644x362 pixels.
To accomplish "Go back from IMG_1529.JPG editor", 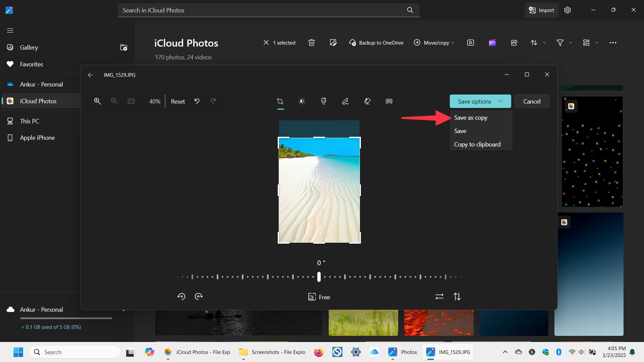I will click(x=90, y=75).
